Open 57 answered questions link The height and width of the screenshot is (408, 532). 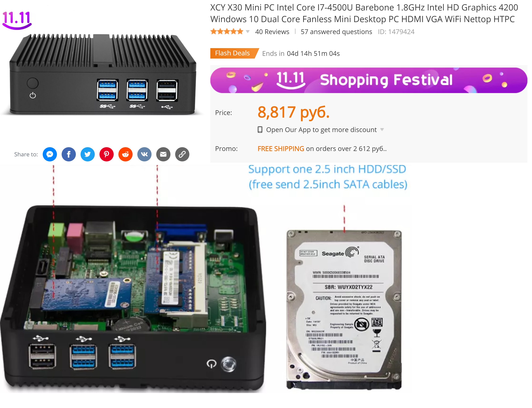336,32
